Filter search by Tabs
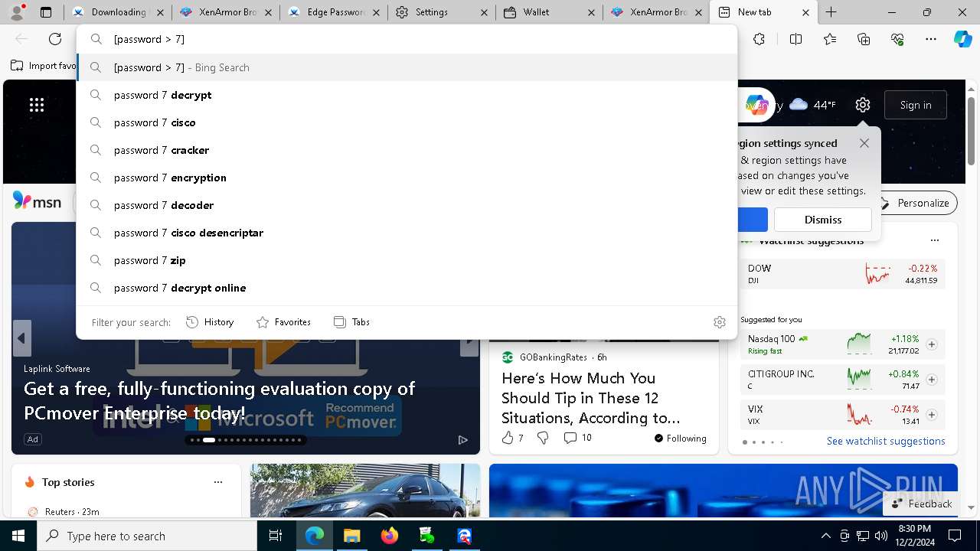Image resolution: width=980 pixels, height=551 pixels. click(352, 322)
